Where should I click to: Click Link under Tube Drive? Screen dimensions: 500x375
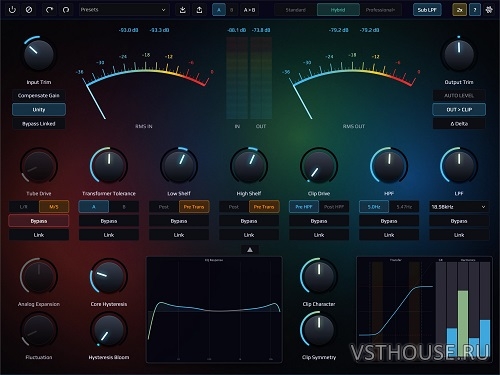point(39,235)
